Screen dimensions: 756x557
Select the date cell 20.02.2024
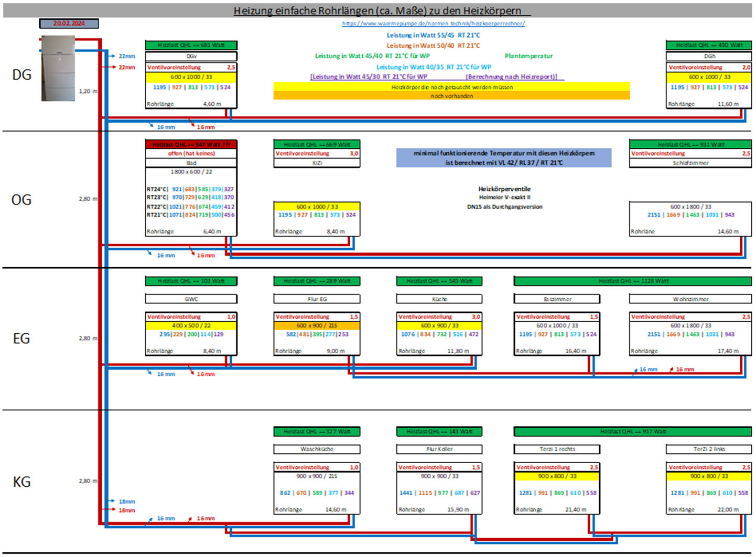(69, 24)
